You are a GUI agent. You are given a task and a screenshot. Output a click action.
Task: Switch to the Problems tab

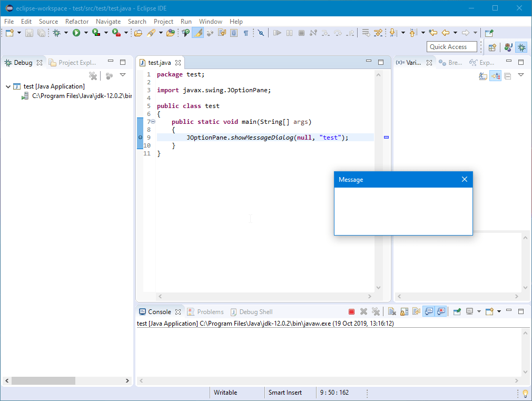pyautogui.click(x=210, y=311)
